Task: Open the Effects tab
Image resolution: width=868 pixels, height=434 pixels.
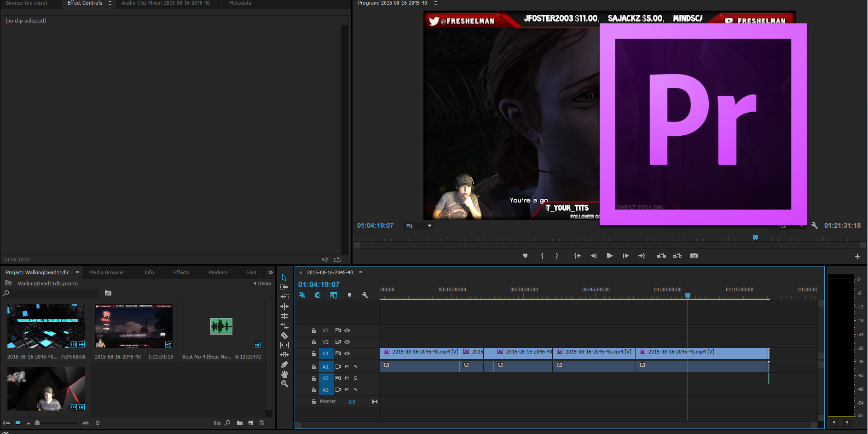Action: tap(181, 272)
